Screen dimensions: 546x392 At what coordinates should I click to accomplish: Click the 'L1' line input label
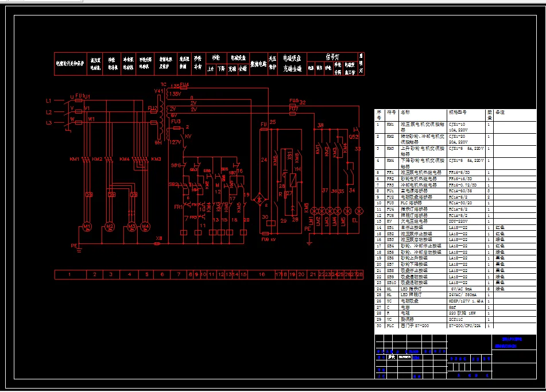tap(49, 101)
